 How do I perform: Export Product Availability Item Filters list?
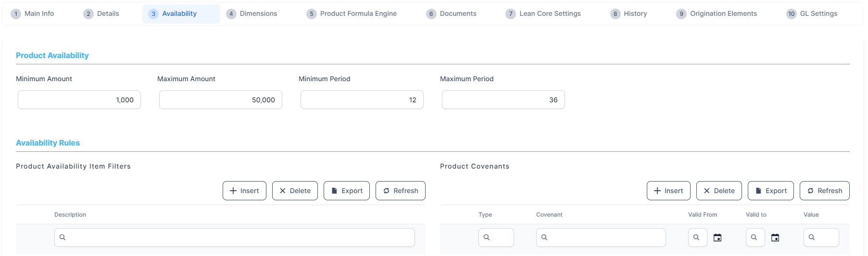pos(346,191)
